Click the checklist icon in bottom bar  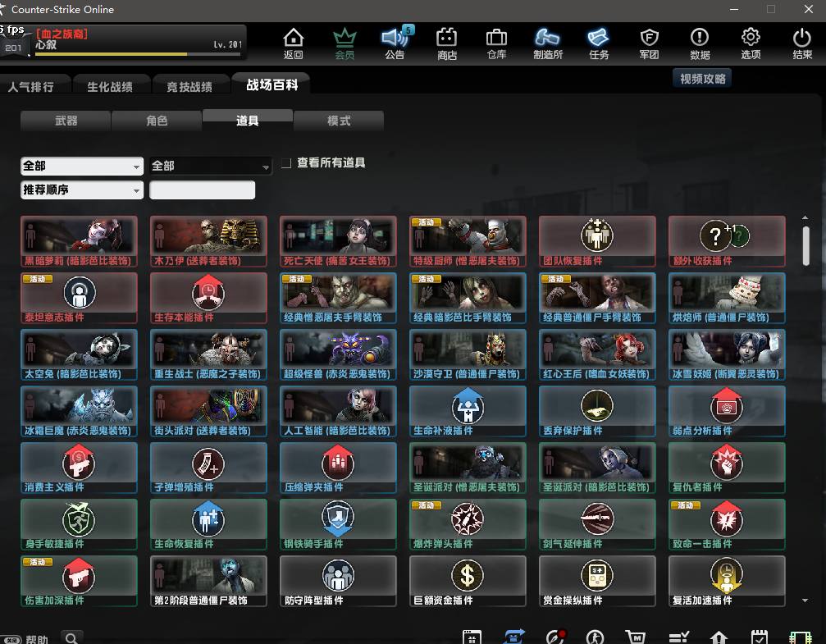pos(678,637)
